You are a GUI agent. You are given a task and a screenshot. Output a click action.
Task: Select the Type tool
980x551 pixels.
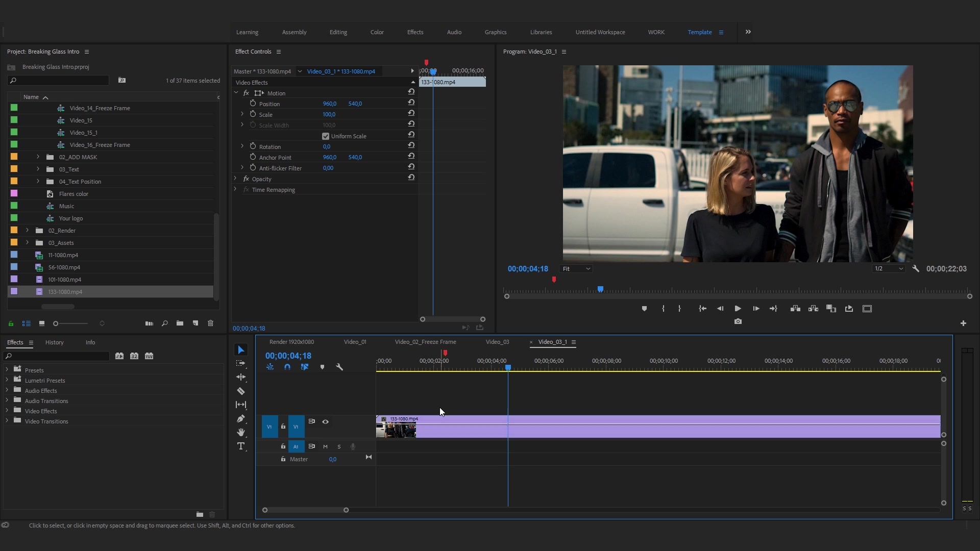click(241, 446)
